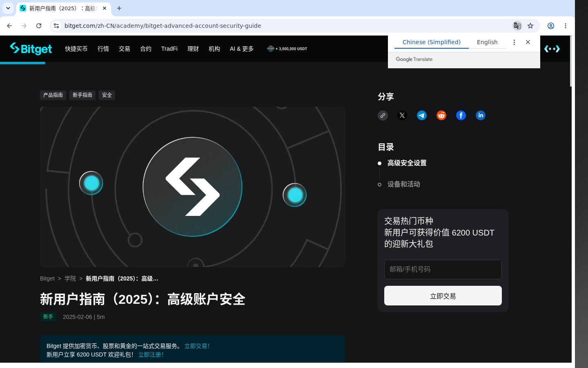Jump to 设备和活动 section
Screen dimensions: 588x368
pos(404,184)
